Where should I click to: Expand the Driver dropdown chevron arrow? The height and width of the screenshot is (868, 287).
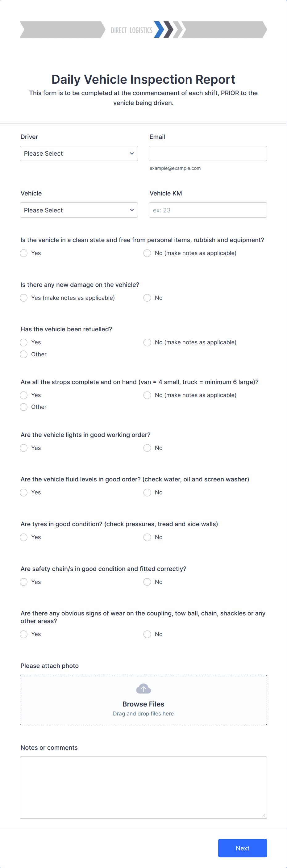click(132, 153)
